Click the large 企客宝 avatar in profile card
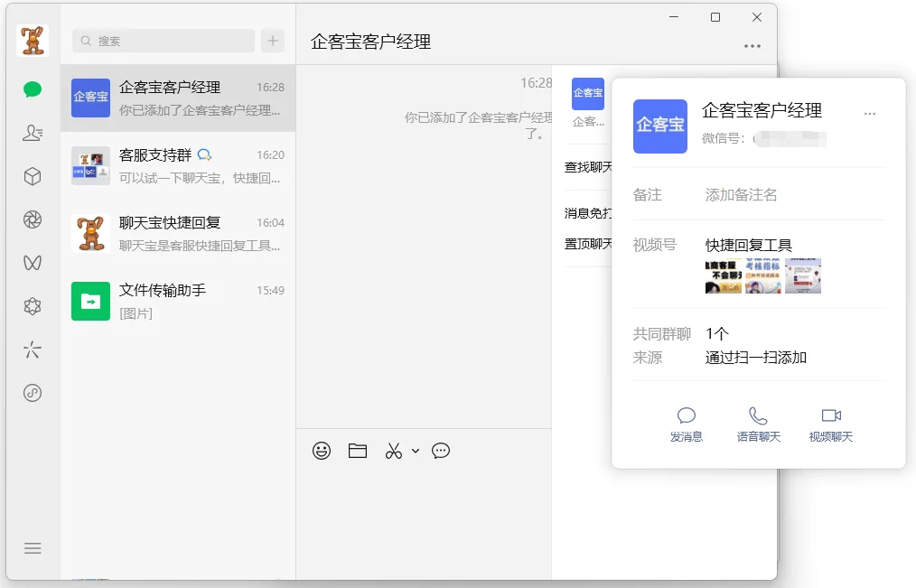Image resolution: width=916 pixels, height=588 pixels. pos(660,126)
